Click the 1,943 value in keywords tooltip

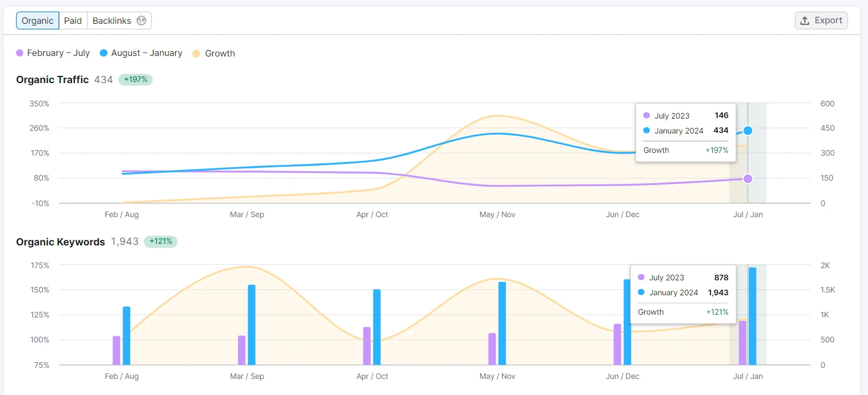[718, 293]
